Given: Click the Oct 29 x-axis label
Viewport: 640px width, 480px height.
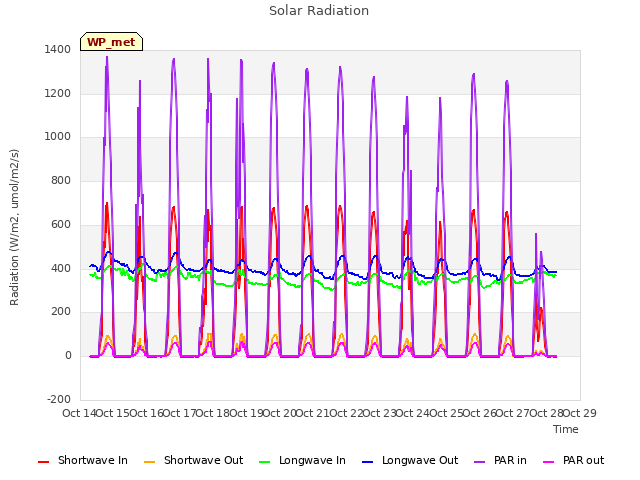Looking at the screenshot, I should [x=580, y=413].
